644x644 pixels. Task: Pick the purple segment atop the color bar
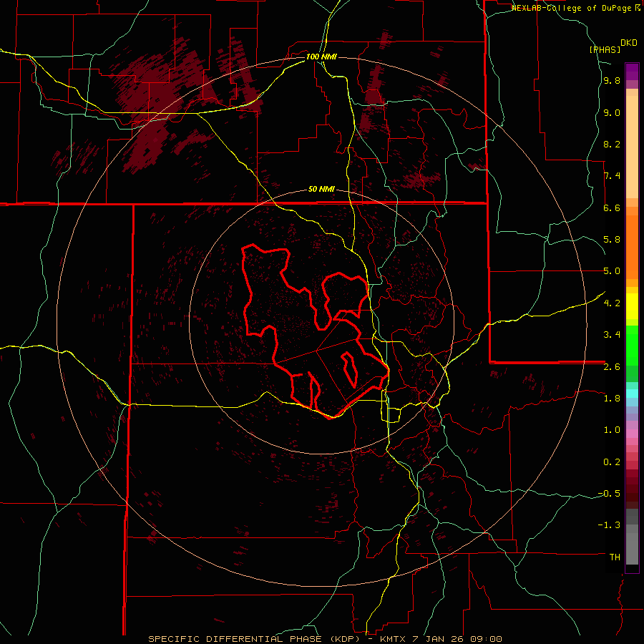(632, 72)
